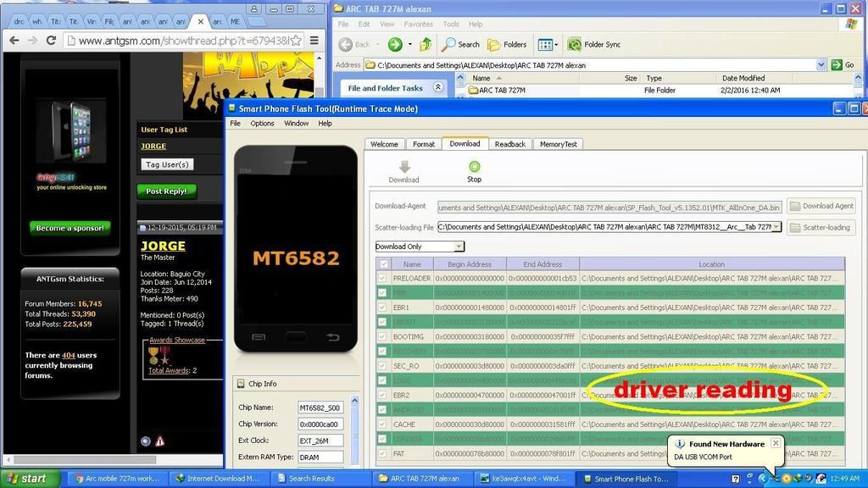Stop the flashing process with Stop icon

[475, 167]
